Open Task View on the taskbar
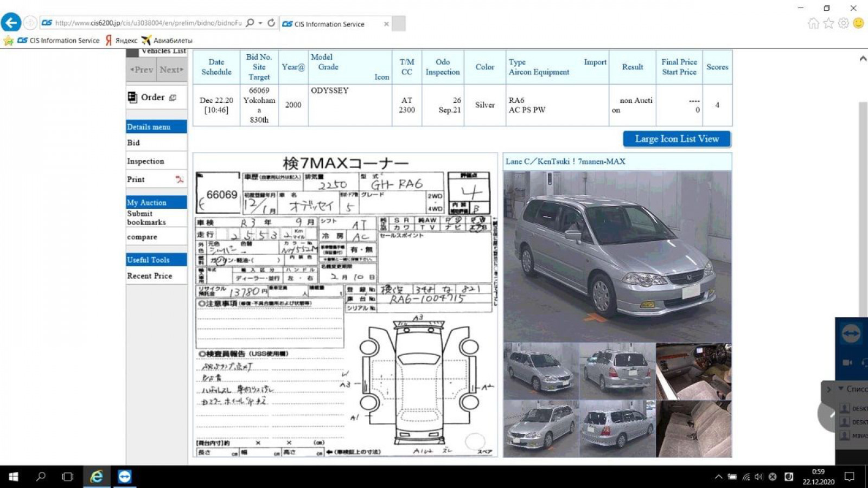This screenshot has height=488, width=868. (68, 477)
